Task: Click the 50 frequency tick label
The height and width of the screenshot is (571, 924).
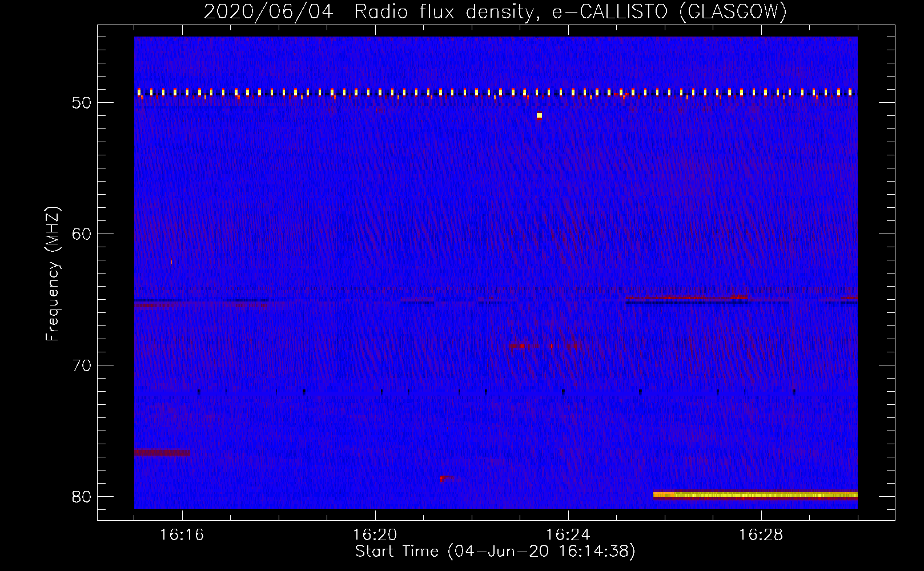Action: point(82,103)
